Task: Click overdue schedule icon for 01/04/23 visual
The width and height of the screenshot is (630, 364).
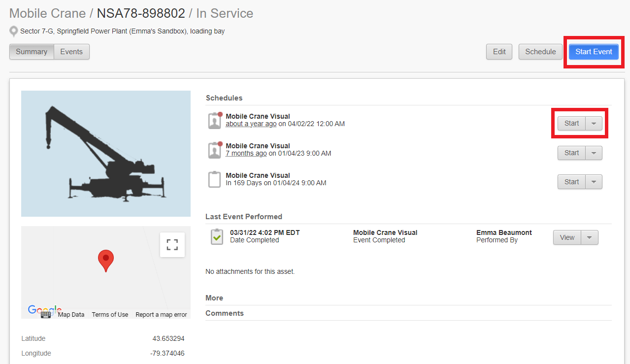Action: pyautogui.click(x=215, y=150)
